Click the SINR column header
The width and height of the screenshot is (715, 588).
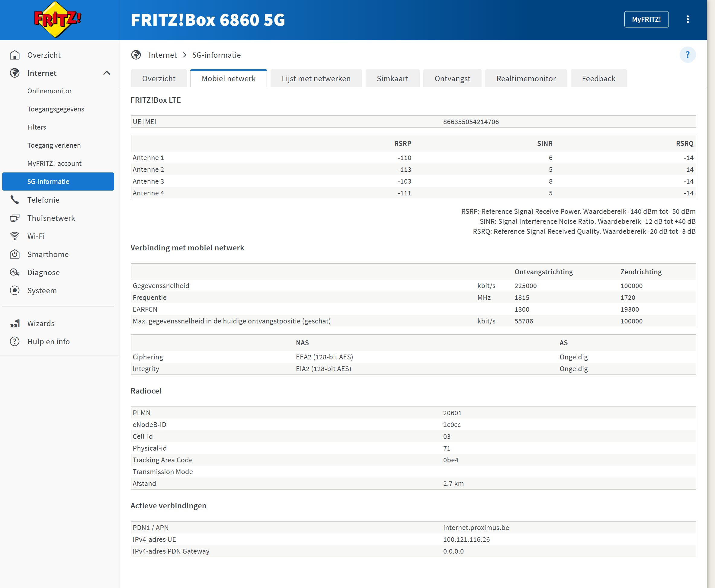(x=545, y=144)
